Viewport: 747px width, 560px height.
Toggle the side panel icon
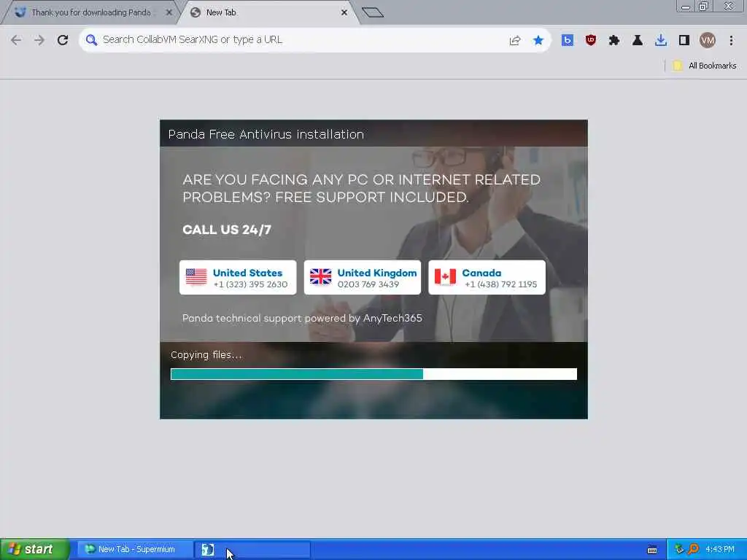(684, 41)
